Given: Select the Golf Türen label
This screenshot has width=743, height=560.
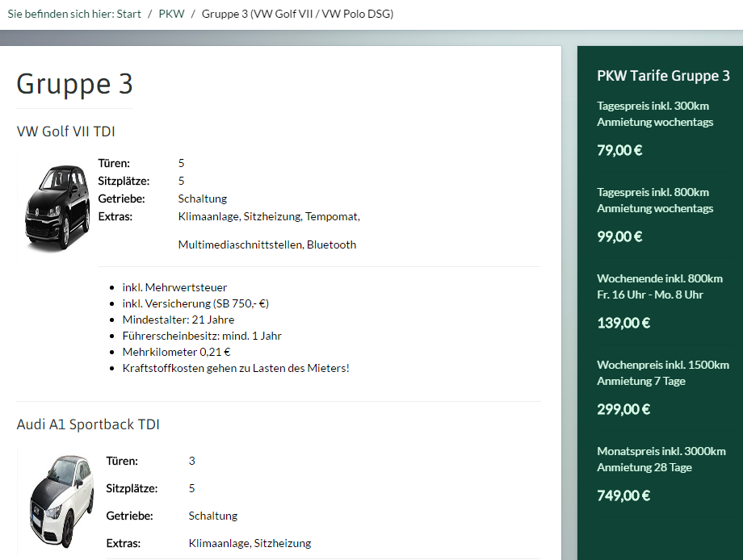Looking at the screenshot, I should coord(114,163).
